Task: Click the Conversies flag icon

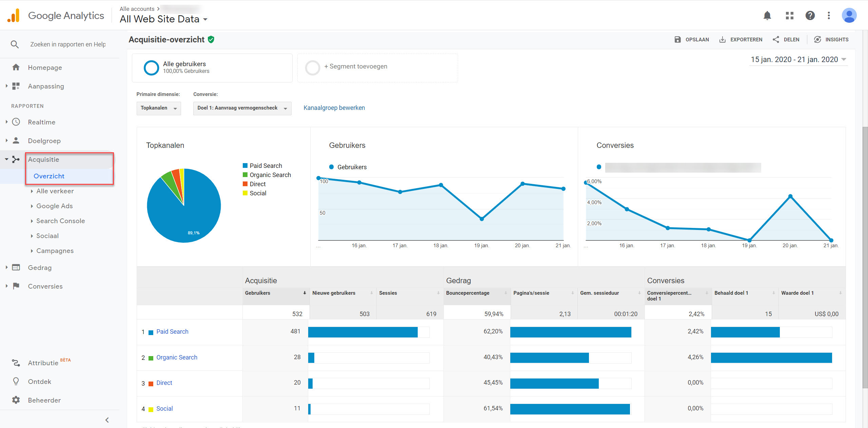Action: pyautogui.click(x=16, y=286)
